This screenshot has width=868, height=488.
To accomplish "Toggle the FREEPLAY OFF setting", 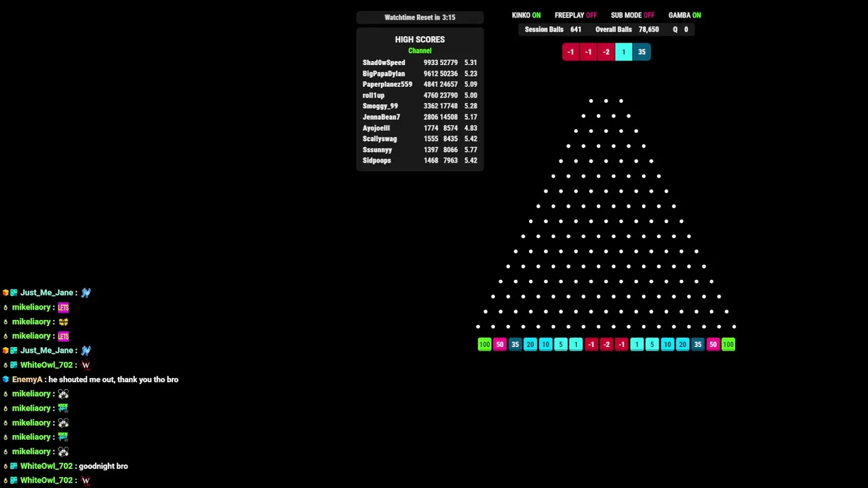I will click(x=576, y=15).
